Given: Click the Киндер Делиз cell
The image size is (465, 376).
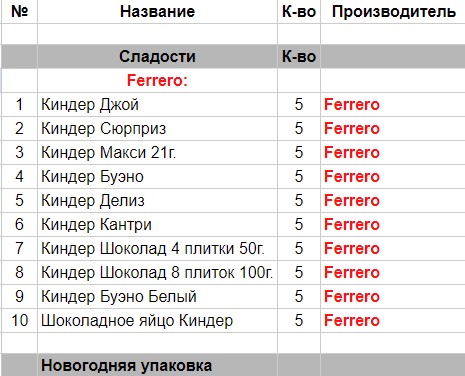Looking at the screenshot, I should click(157, 200).
